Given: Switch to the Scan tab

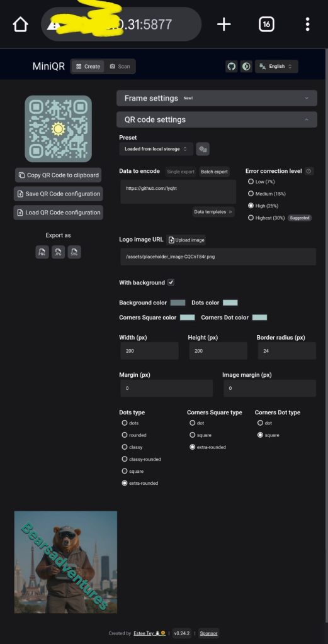Looking at the screenshot, I should pos(120,67).
